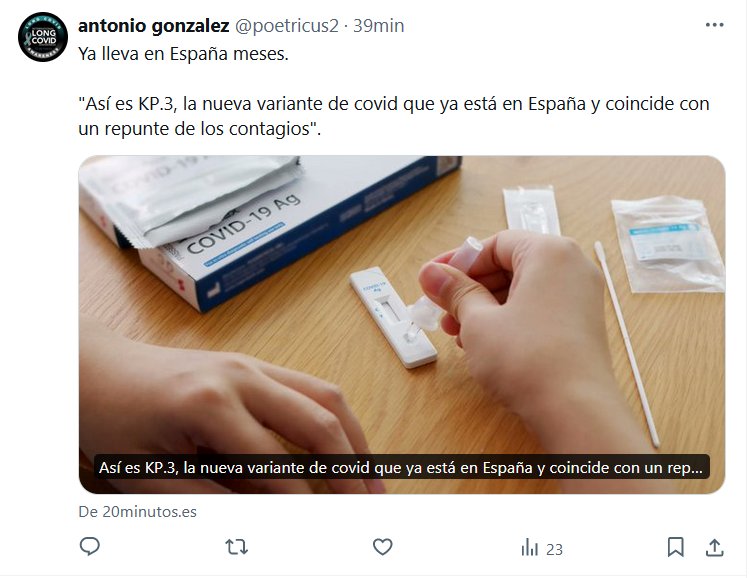
Task: Share the tweet via upload icon
Action: pyautogui.click(x=714, y=547)
